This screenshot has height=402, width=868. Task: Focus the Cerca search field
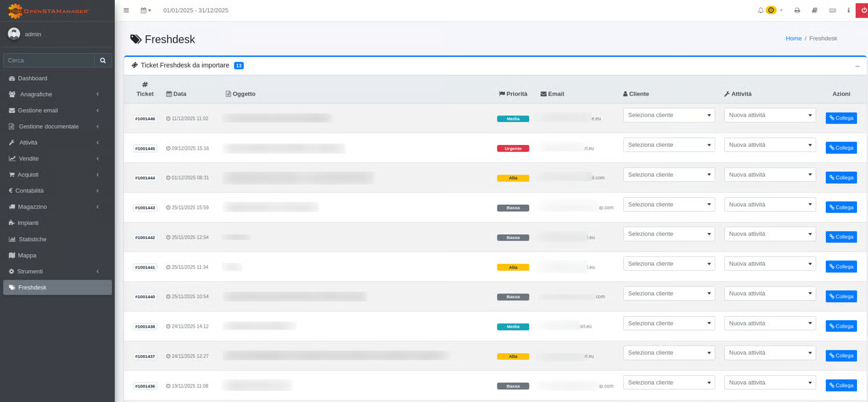(49, 60)
